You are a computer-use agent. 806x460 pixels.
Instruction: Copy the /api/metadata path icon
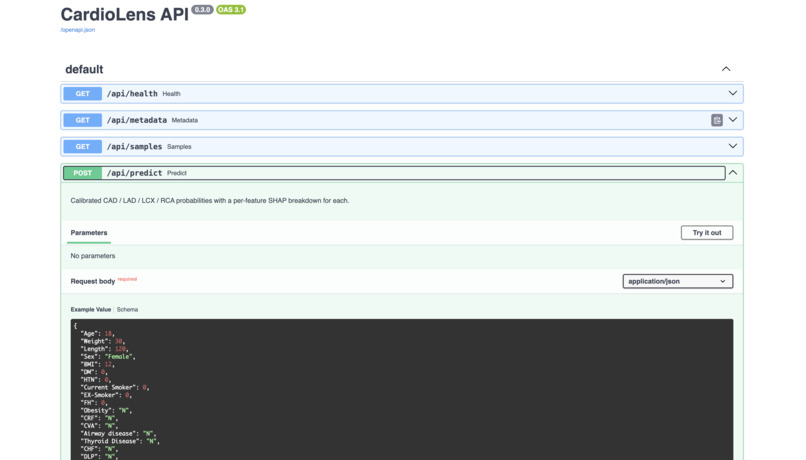pos(717,120)
